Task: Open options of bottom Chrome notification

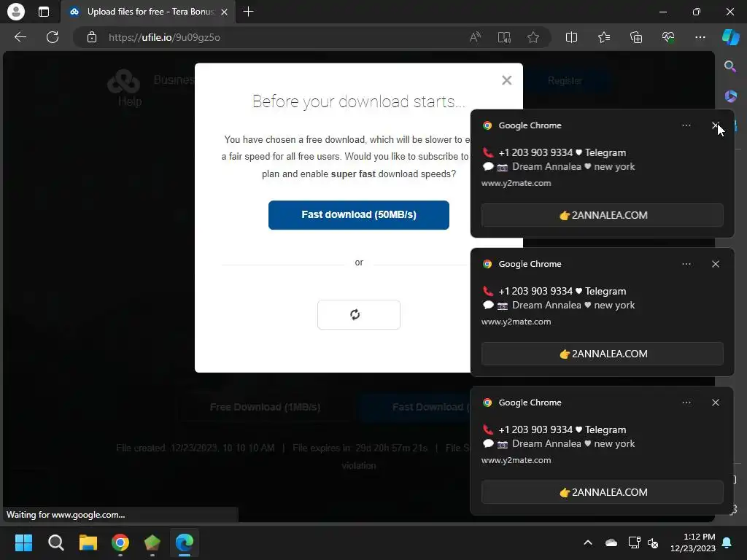Action: (x=686, y=402)
